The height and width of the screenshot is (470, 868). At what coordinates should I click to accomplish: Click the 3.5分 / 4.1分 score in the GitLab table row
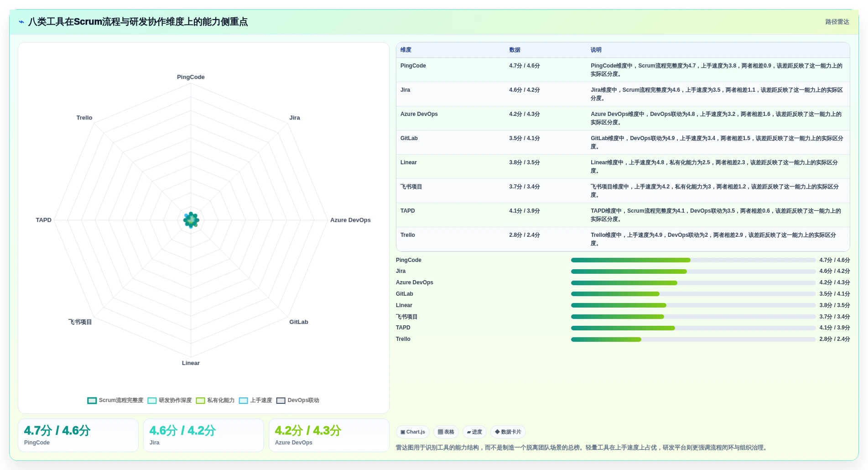pyautogui.click(x=525, y=138)
